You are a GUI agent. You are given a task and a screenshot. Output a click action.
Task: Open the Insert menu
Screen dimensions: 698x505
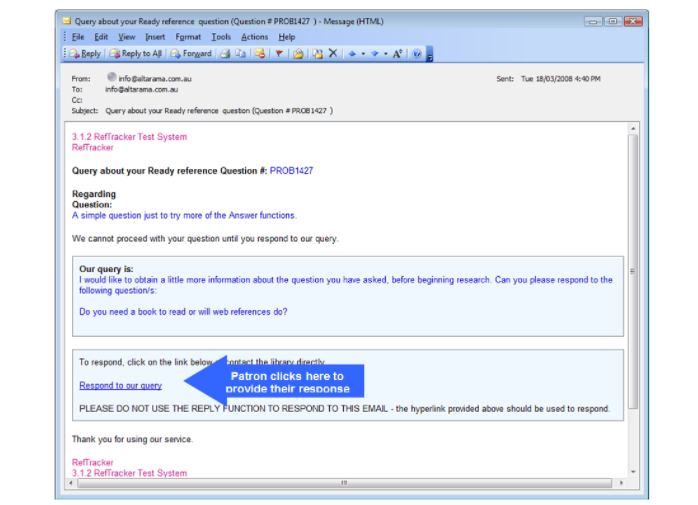pos(155,37)
